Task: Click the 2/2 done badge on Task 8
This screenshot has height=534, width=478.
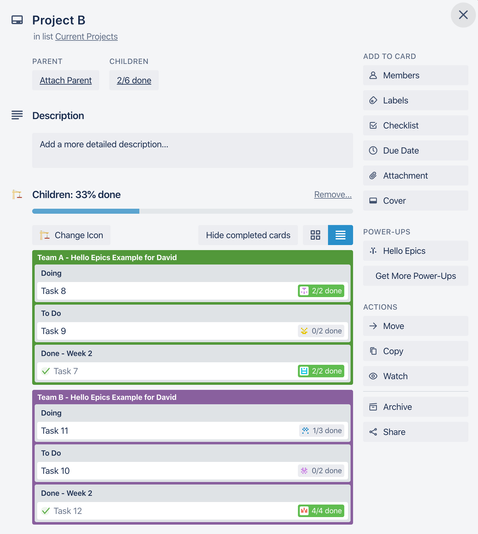Action: pos(321,291)
